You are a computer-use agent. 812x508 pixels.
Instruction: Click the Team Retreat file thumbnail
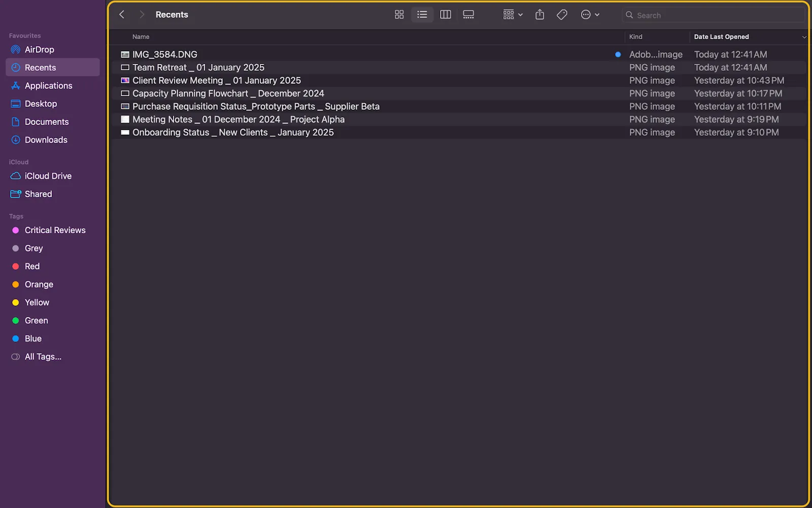click(125, 68)
